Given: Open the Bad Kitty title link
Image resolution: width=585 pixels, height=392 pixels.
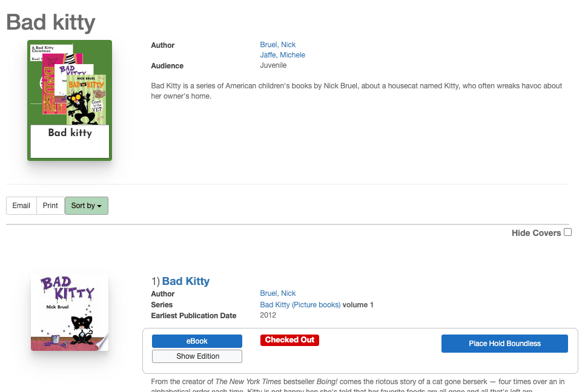Looking at the screenshot, I should click(186, 281).
